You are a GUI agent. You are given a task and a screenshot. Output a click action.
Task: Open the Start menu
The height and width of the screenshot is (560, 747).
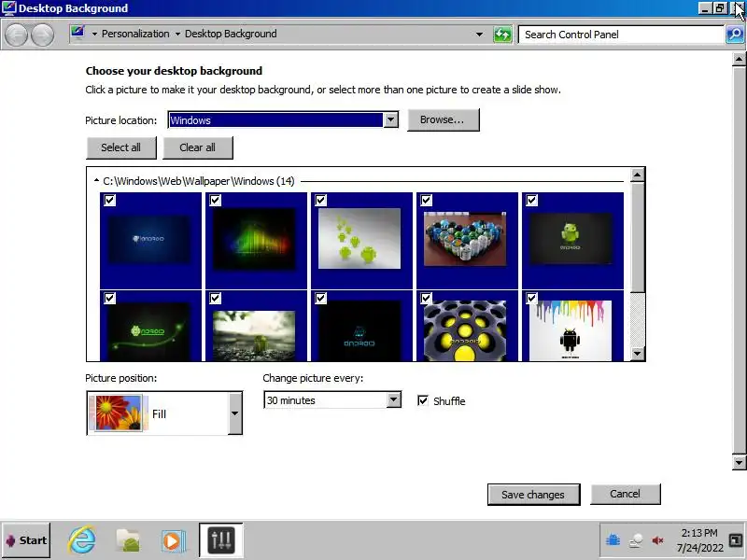click(26, 540)
